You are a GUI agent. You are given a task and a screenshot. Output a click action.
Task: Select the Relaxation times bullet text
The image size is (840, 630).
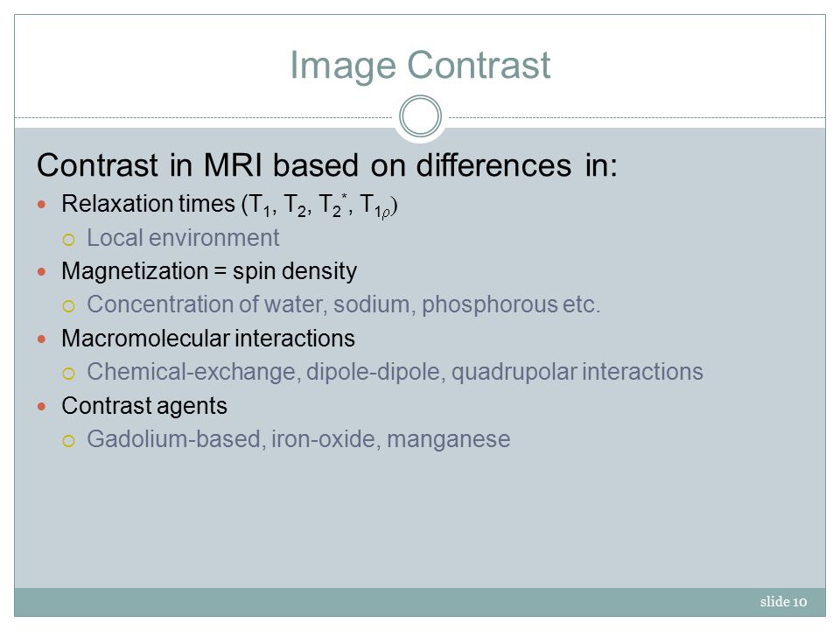point(229,205)
